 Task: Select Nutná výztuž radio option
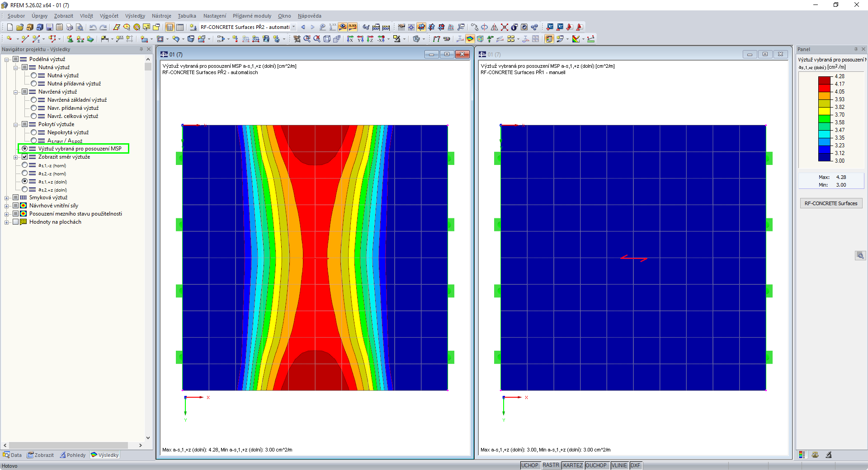pos(34,75)
